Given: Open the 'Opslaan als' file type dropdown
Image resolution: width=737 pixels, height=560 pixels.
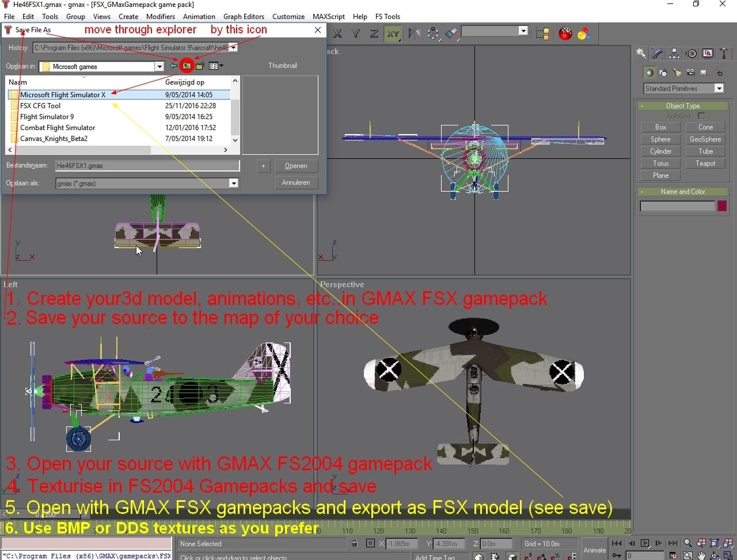Looking at the screenshot, I should (233, 184).
